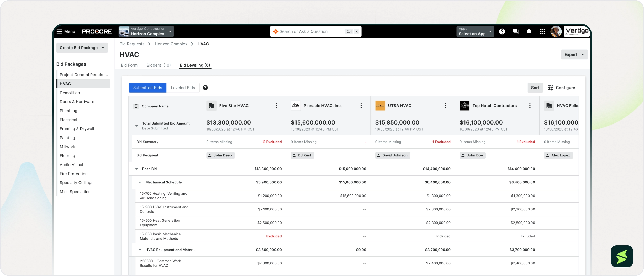Open Project General Require... bid package

click(x=84, y=75)
